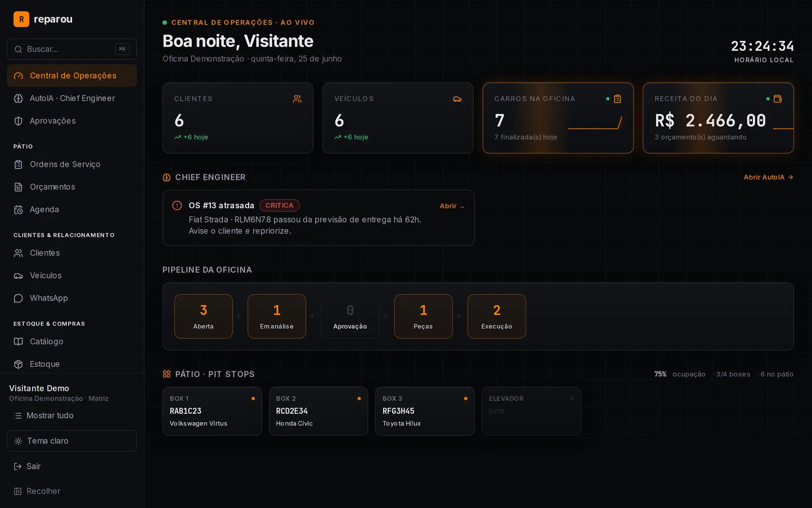
Task: Select the Aberta pipeline stage
Action: point(204,316)
